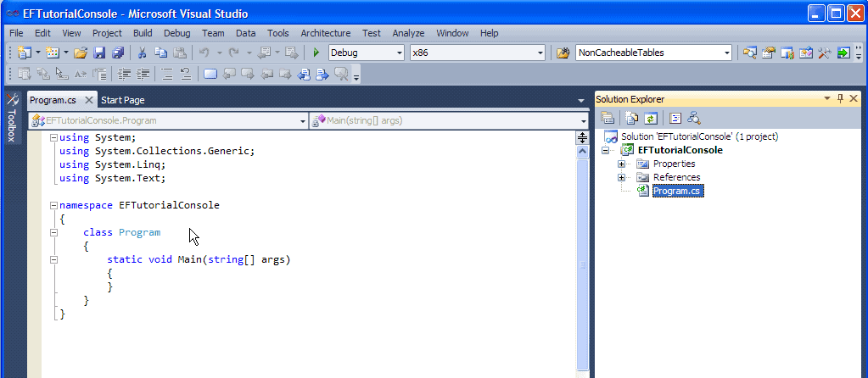Click the New Project toolbar icon
Image resolution: width=868 pixels, height=378 pixels.
[x=24, y=53]
